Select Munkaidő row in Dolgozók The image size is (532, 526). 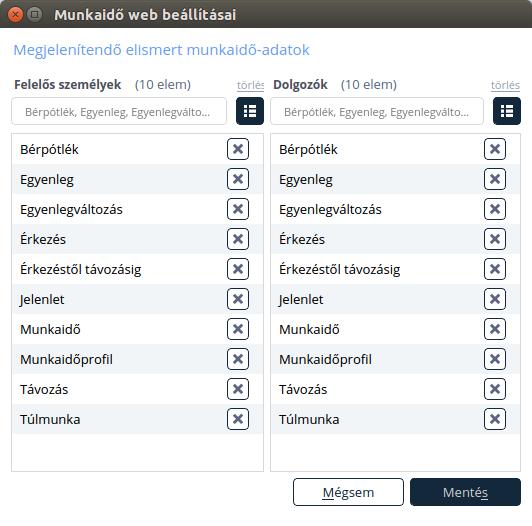(x=396, y=329)
